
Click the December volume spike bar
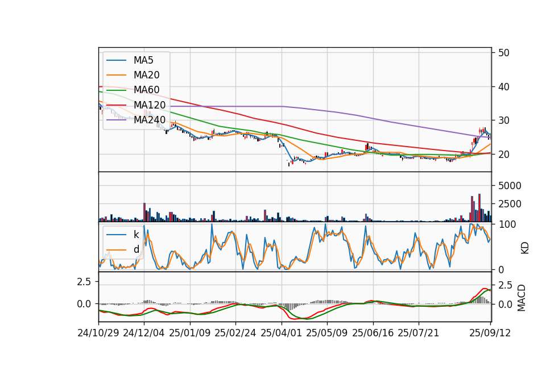144,212
